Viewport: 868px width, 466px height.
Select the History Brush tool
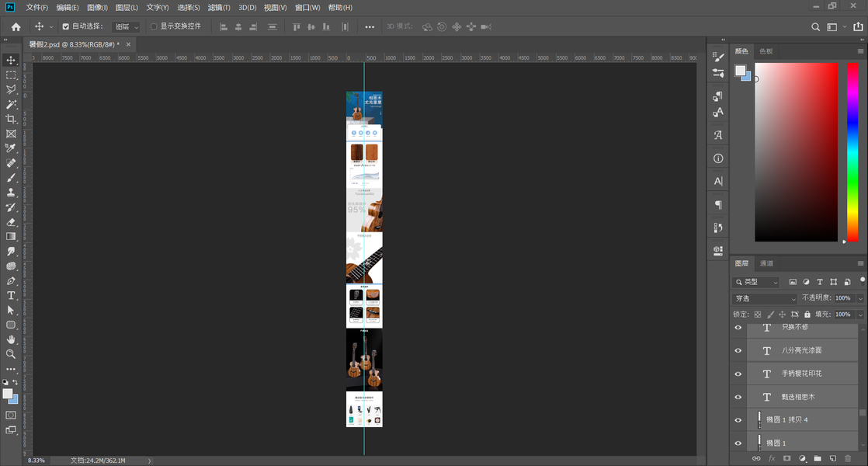(11, 207)
